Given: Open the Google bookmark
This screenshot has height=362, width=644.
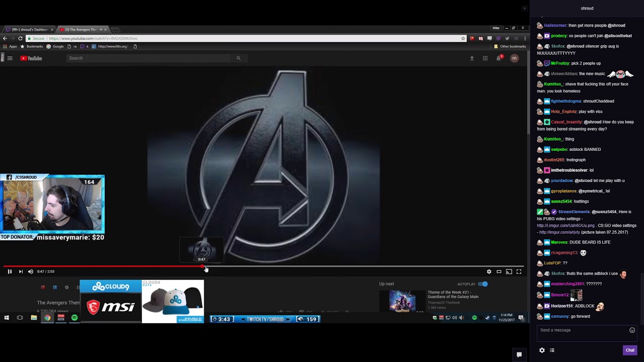Looking at the screenshot, I should (55, 46).
